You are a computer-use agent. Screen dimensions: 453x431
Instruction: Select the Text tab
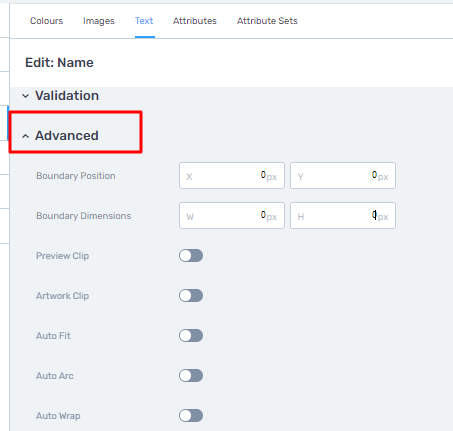(144, 21)
